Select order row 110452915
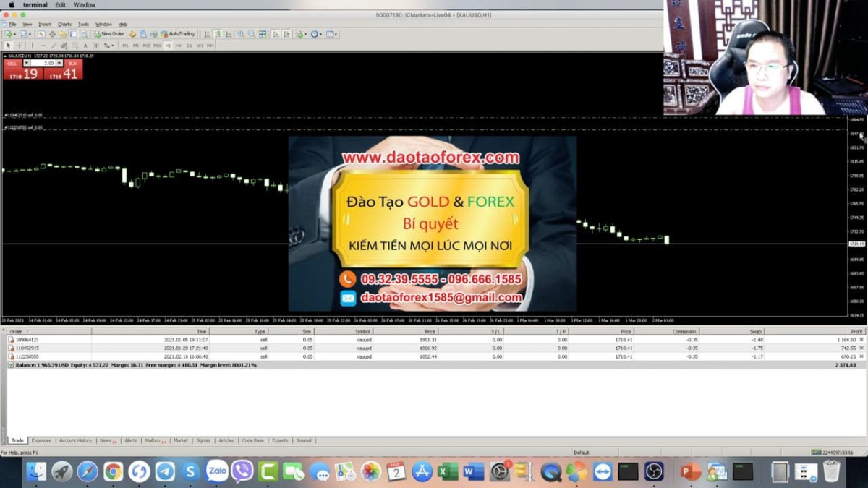This screenshot has height=488, width=868. click(x=435, y=348)
